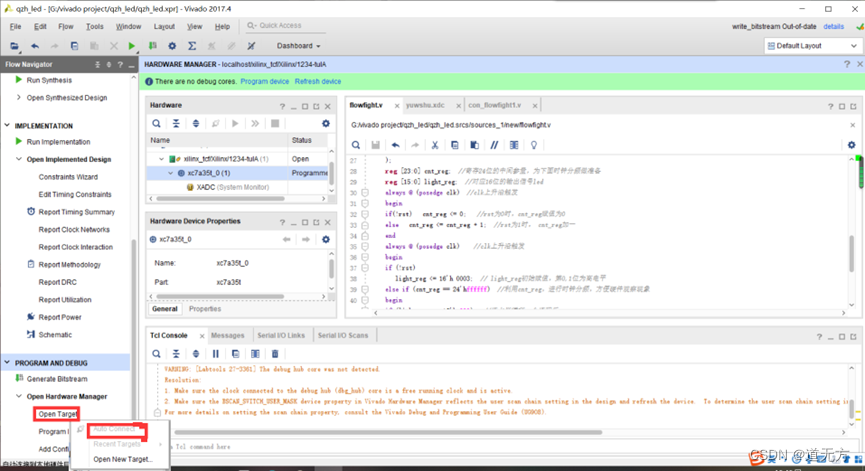The height and width of the screenshot is (471, 865).
Task: Collapse PROGRAM AND DEBUG section
Action: tap(7, 363)
